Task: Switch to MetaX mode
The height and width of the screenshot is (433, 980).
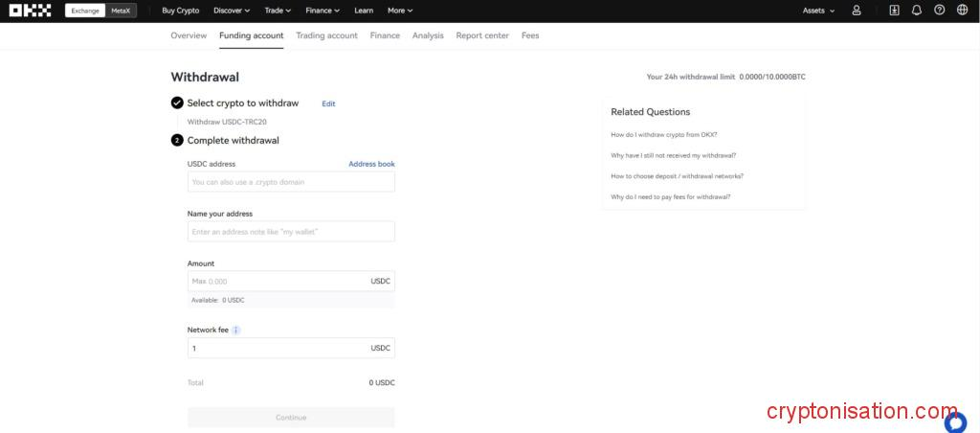Action: click(121, 11)
